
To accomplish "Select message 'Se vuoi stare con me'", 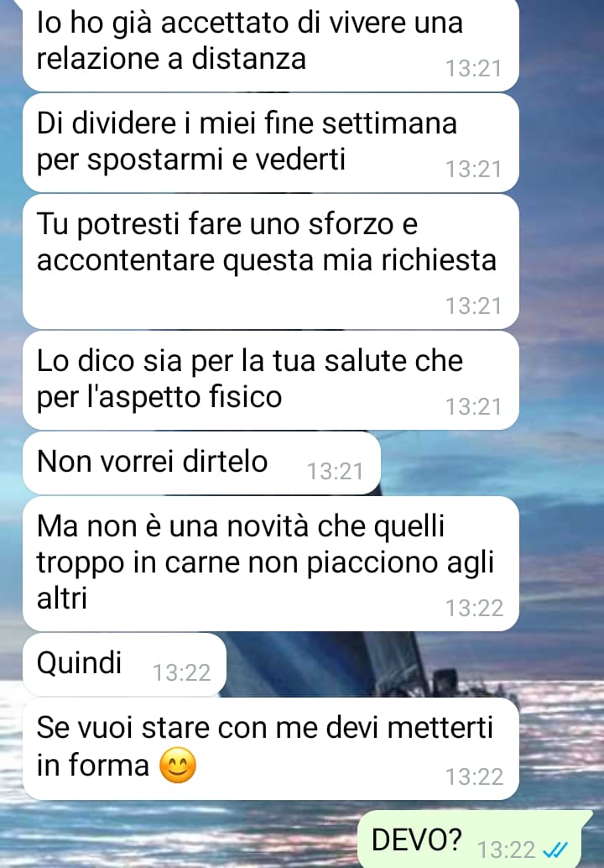I will tap(270, 749).
